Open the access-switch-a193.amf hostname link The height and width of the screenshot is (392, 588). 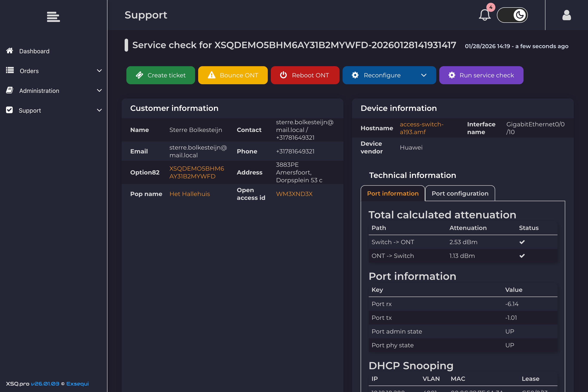[421, 128]
